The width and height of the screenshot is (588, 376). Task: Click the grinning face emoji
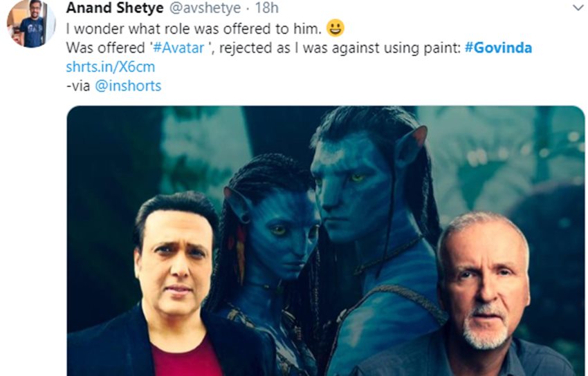336,28
